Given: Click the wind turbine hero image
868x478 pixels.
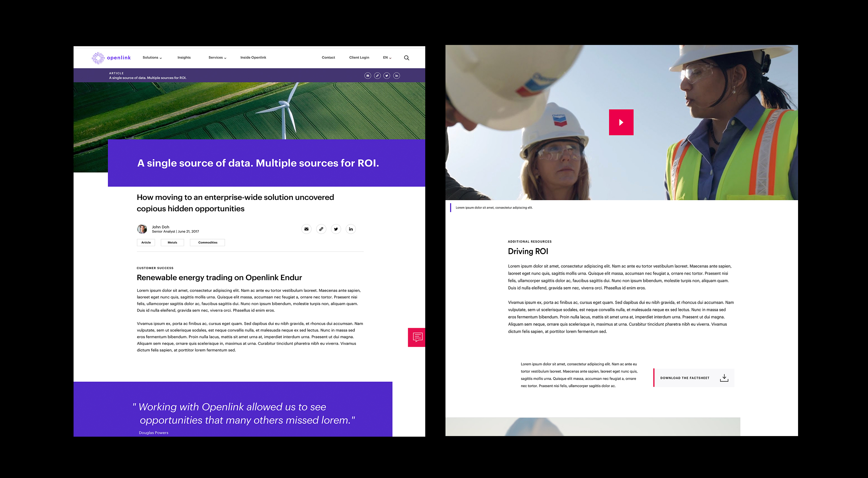Looking at the screenshot, I should [x=249, y=111].
